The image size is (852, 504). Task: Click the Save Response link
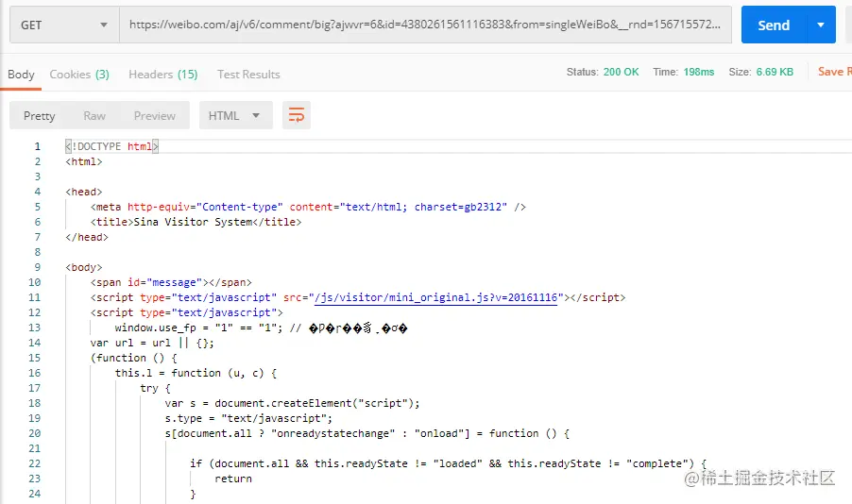835,72
